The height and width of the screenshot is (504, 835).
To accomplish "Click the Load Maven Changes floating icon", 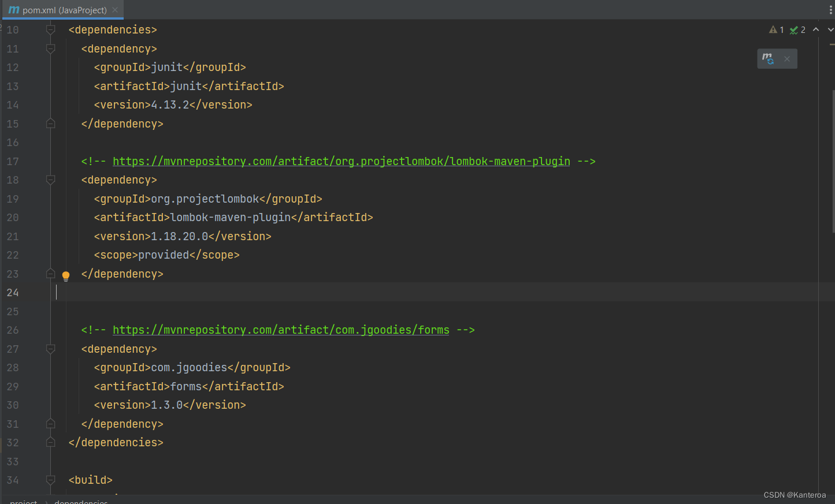I will click(767, 58).
